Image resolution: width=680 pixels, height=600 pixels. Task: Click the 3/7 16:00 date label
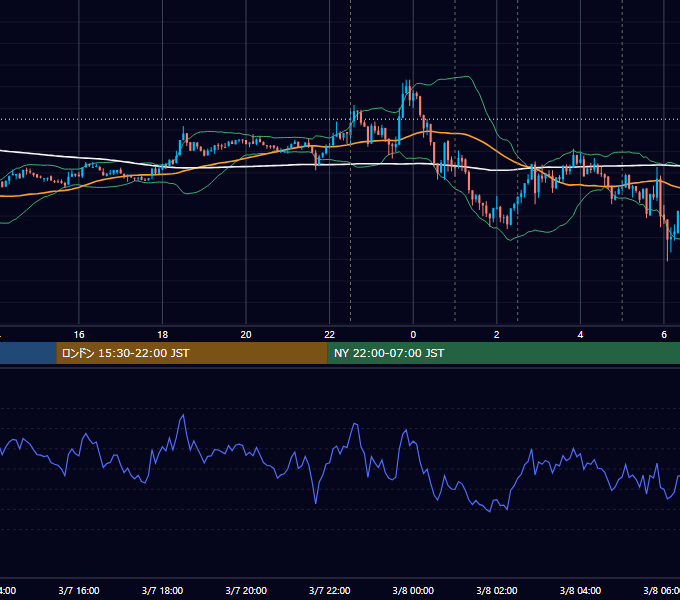click(79, 590)
